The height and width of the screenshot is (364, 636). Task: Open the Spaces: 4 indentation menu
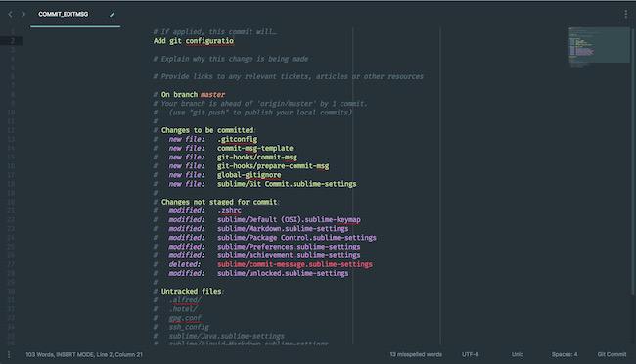pos(565,354)
